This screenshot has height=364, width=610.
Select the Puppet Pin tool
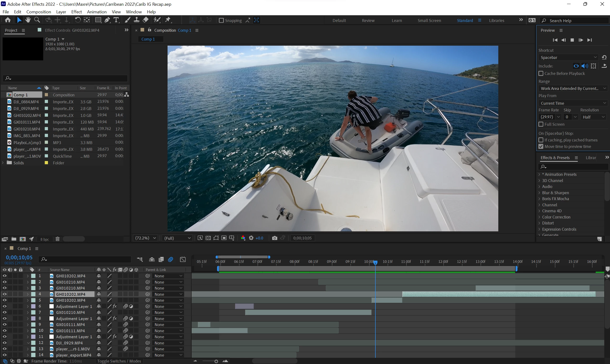tap(168, 20)
